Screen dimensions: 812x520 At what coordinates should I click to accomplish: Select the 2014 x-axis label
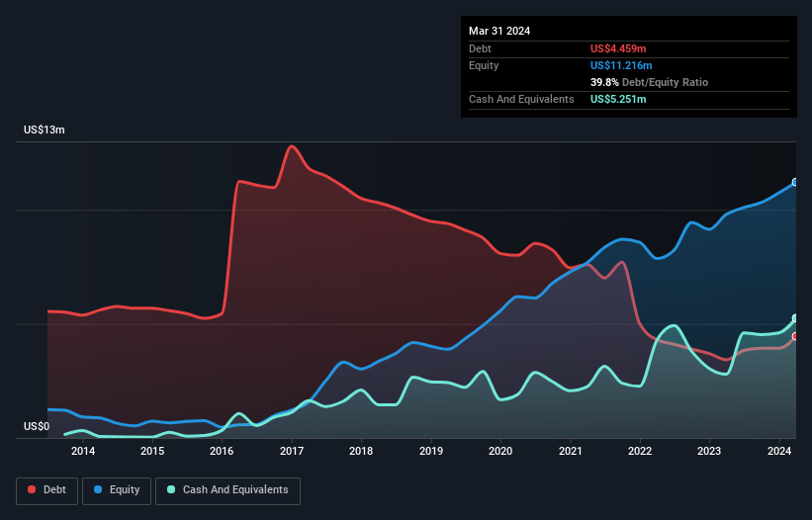point(83,451)
